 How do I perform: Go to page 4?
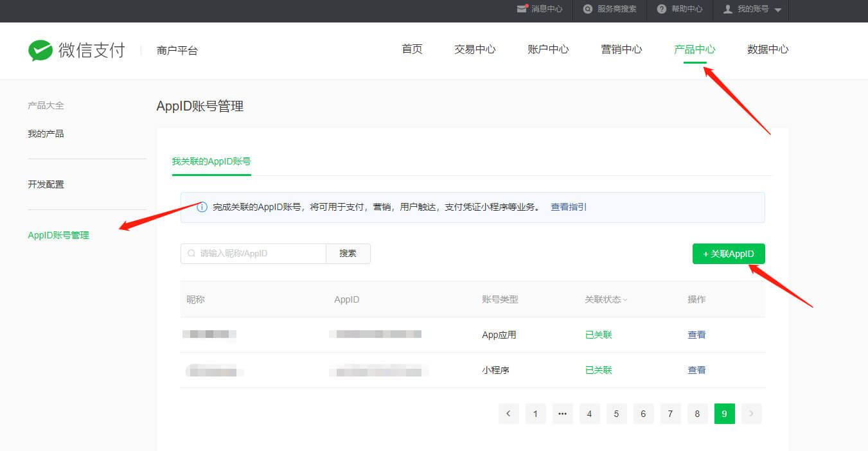(x=589, y=414)
